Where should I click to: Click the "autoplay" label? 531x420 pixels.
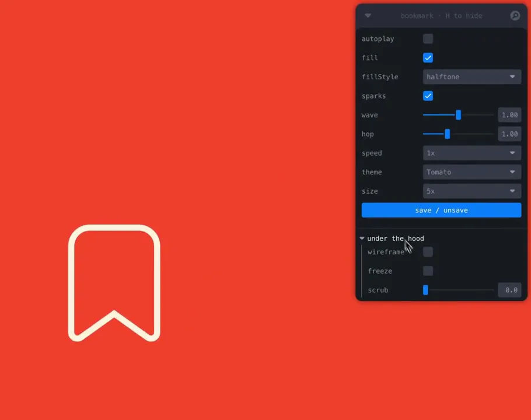click(378, 38)
